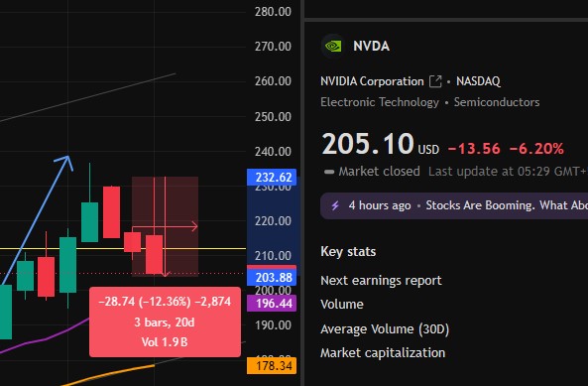Open the Semiconductors industry link
Viewport: 588px width, 386px height.
497,102
